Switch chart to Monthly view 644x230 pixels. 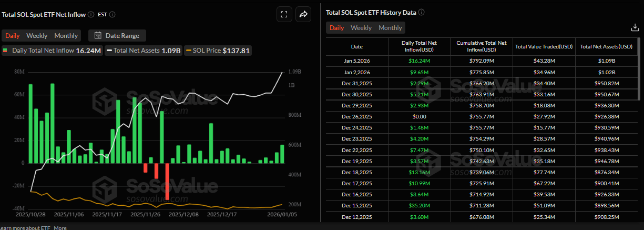(66, 36)
